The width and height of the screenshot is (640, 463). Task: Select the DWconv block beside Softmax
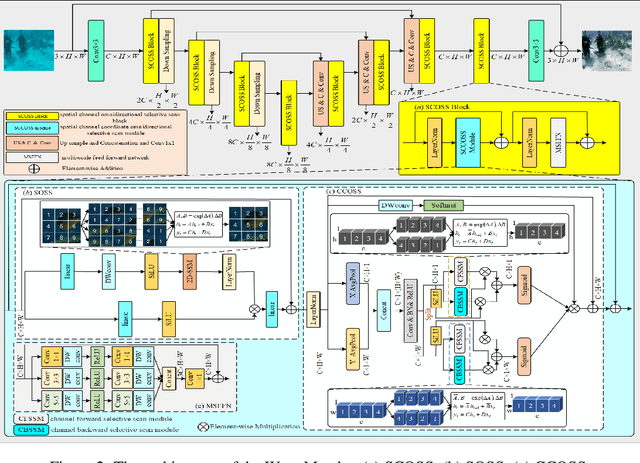tap(395, 207)
